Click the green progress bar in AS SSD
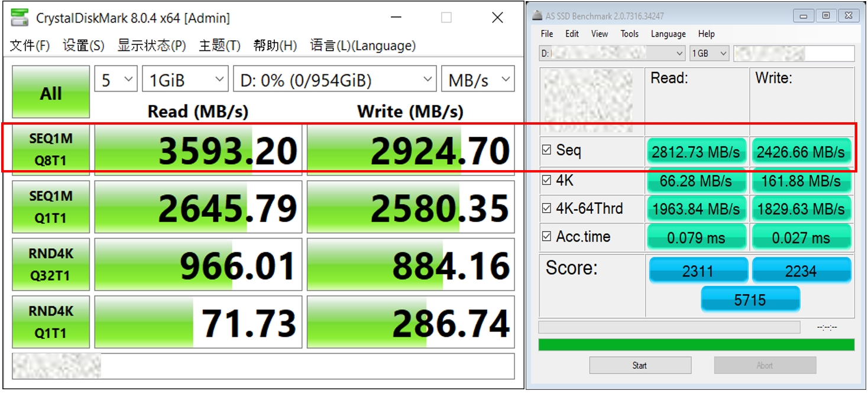This screenshot has width=868, height=394. 696,344
